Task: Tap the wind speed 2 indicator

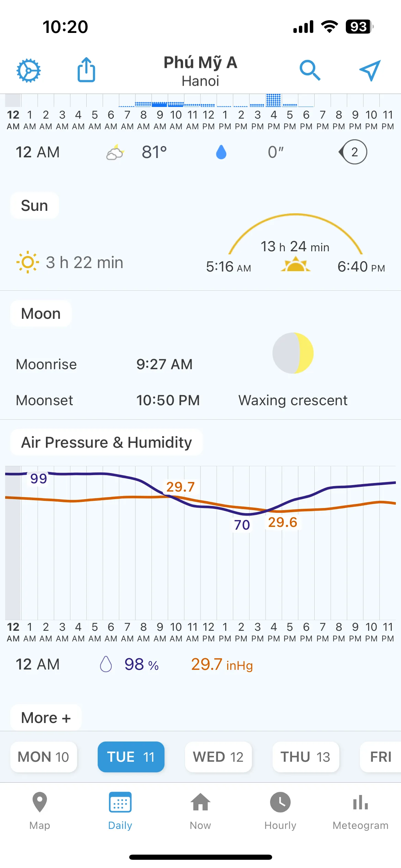Action: 353,152
